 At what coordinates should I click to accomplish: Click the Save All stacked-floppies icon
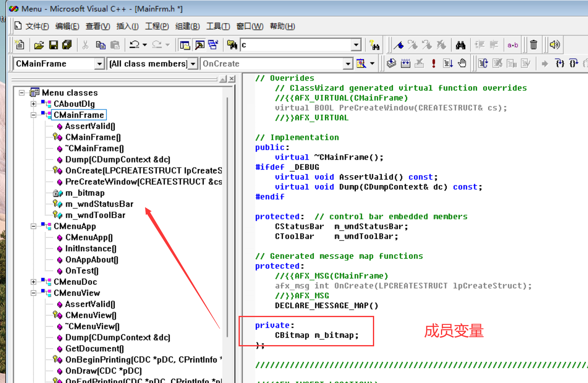coord(67,45)
